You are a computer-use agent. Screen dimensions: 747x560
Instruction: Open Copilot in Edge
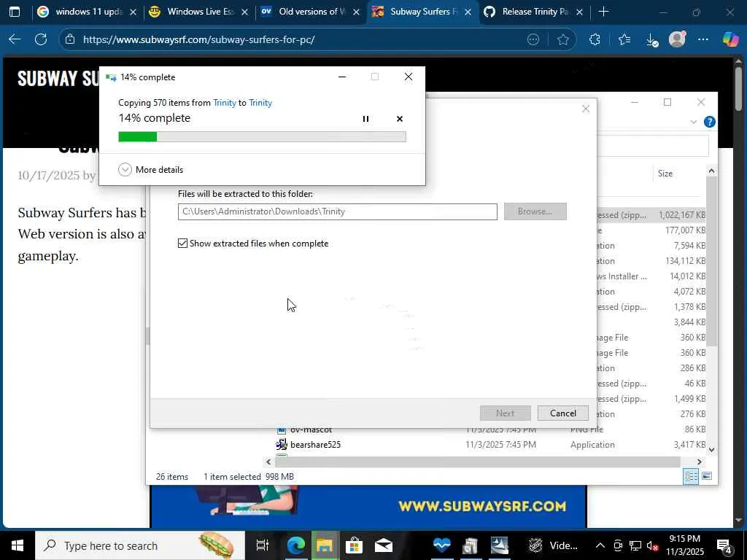[729, 39]
